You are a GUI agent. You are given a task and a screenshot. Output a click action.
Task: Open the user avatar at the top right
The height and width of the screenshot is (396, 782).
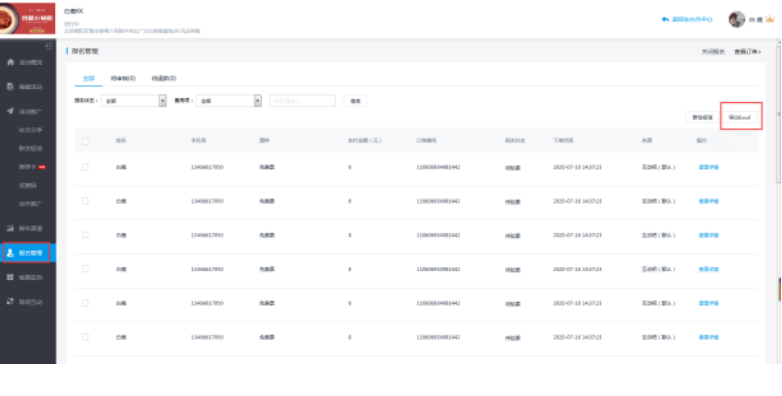(737, 19)
